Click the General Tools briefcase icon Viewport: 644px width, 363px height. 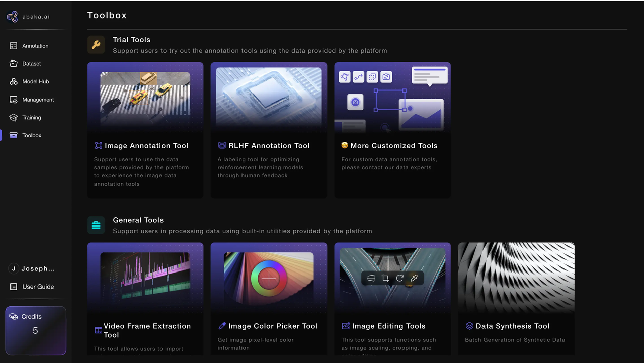96,225
